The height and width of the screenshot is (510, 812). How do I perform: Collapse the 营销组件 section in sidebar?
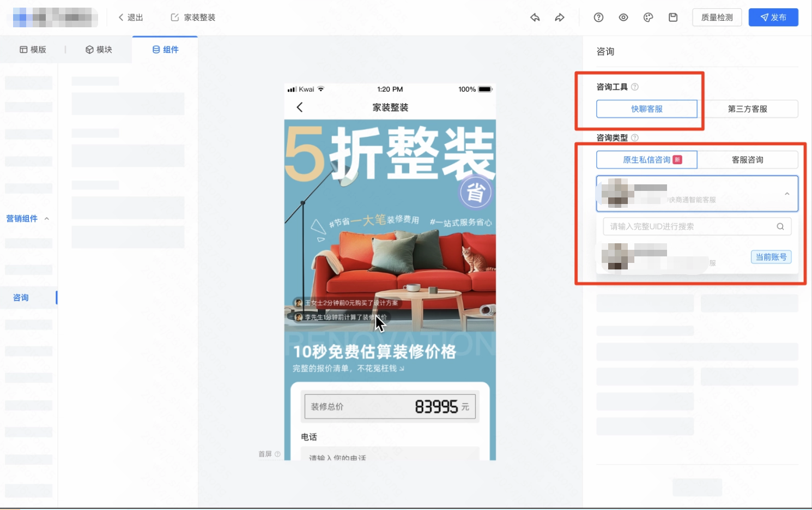pos(46,218)
